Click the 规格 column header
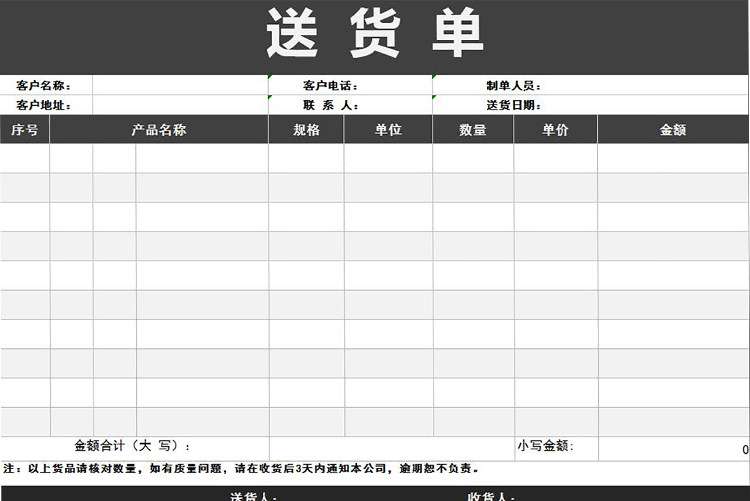The height and width of the screenshot is (501, 750). point(306,129)
